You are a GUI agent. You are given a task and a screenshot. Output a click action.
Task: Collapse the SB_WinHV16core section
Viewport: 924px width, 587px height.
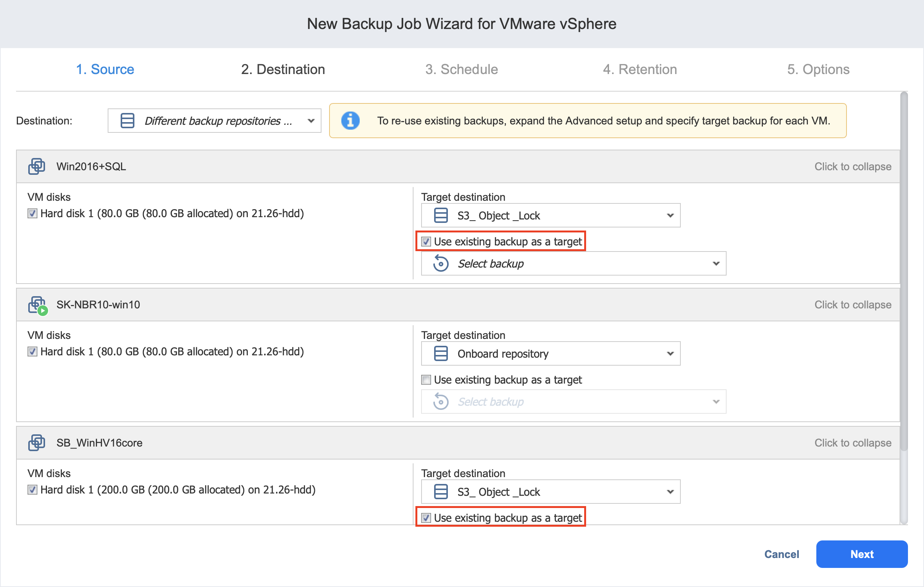click(x=853, y=443)
